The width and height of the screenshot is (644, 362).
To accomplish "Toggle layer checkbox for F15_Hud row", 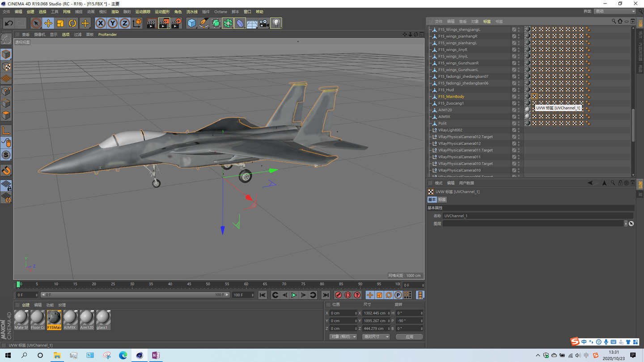I will pyautogui.click(x=514, y=90).
